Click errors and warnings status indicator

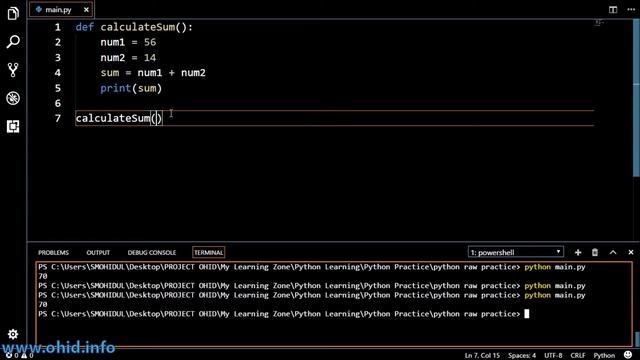20,356
